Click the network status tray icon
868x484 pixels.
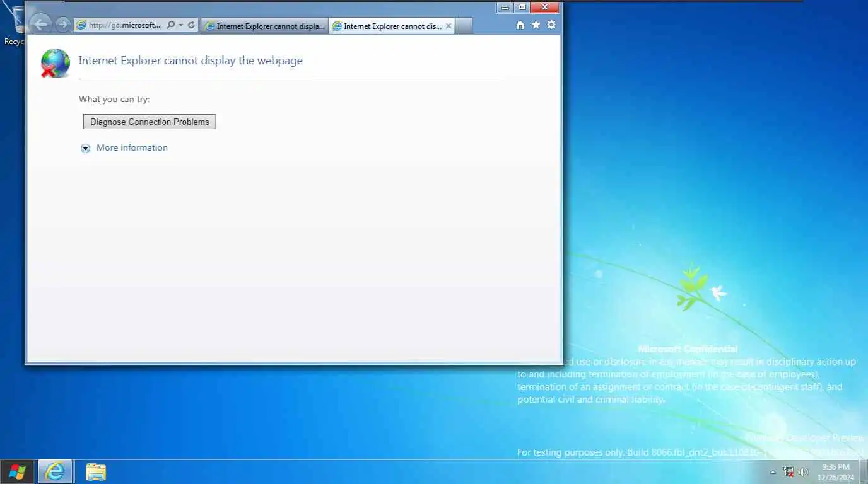789,472
